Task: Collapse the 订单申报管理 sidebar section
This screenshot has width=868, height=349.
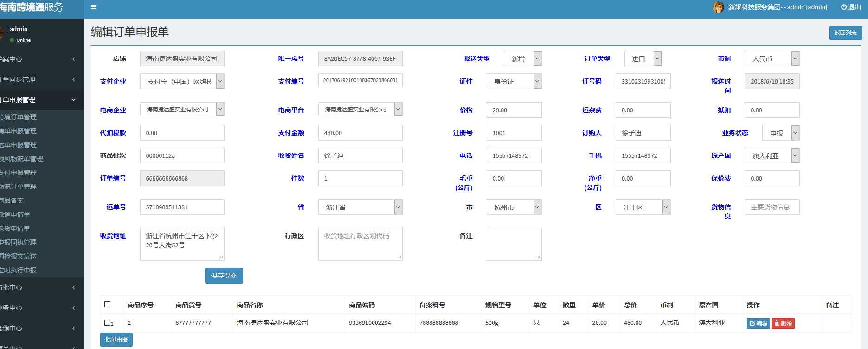Action: tap(42, 100)
